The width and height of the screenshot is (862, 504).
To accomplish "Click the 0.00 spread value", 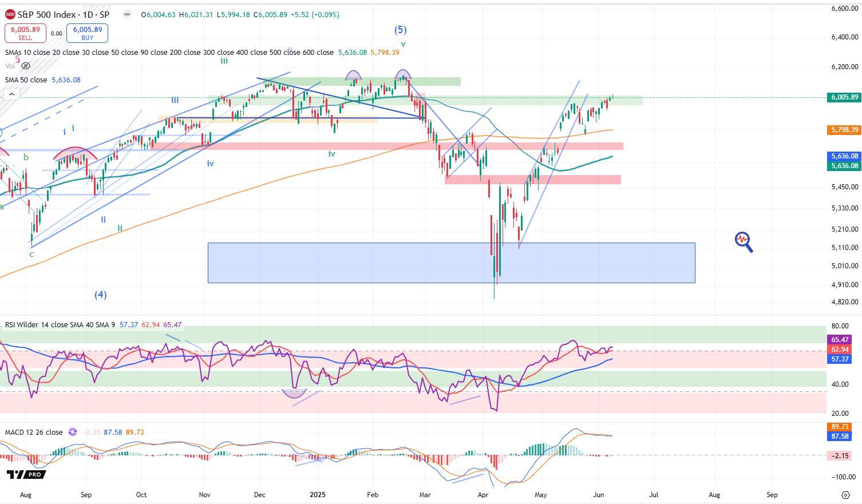I will tap(56, 34).
